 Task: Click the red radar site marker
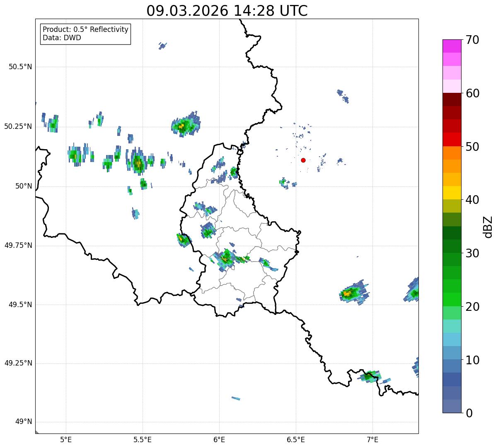(x=303, y=160)
